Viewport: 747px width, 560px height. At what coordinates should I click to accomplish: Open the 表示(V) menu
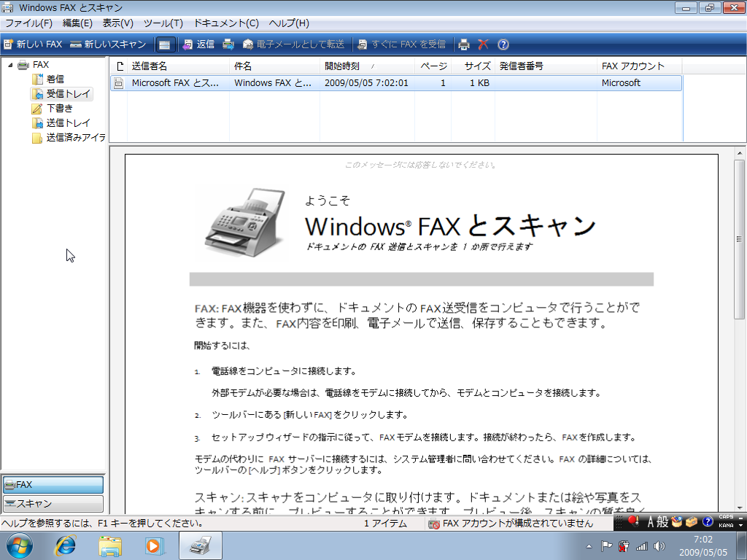117,23
